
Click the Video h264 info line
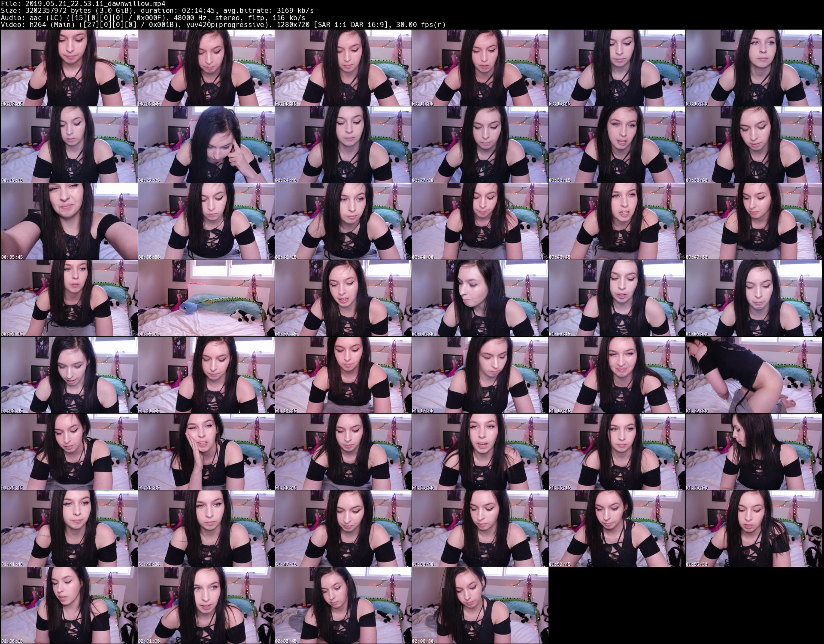tap(223, 25)
